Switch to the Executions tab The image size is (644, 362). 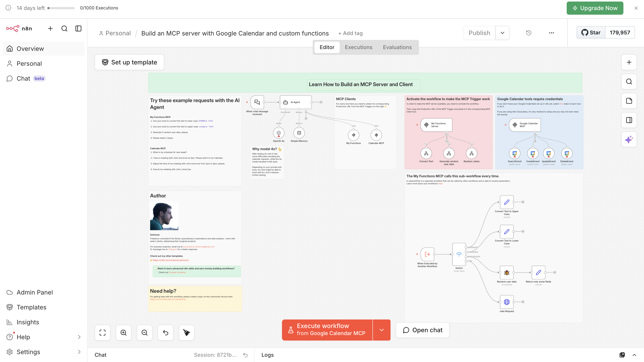click(x=359, y=47)
